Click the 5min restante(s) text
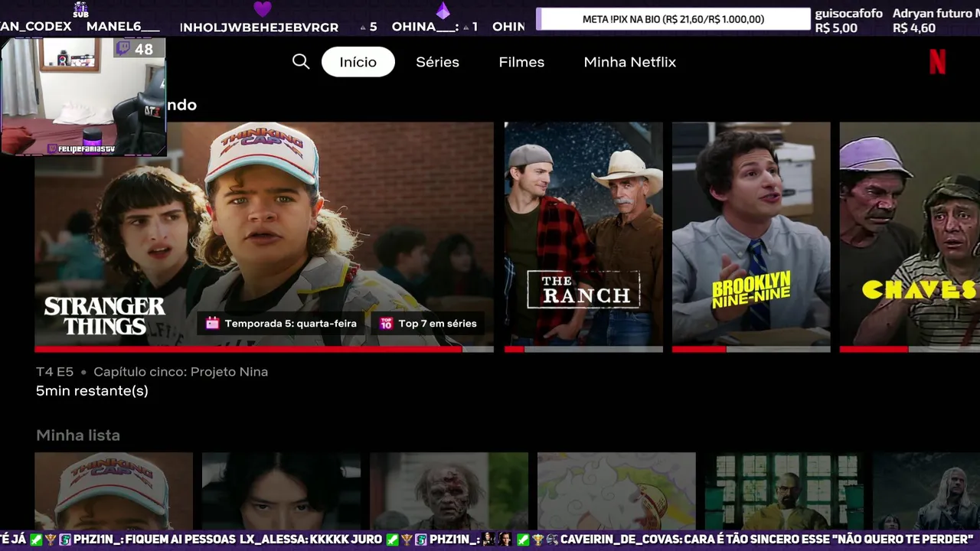The width and height of the screenshot is (980, 551). tap(92, 391)
